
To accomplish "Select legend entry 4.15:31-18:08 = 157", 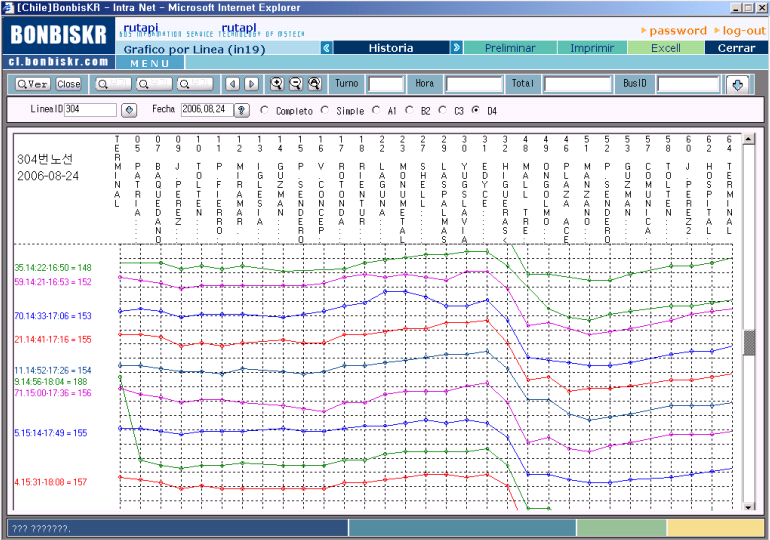I will [x=51, y=483].
